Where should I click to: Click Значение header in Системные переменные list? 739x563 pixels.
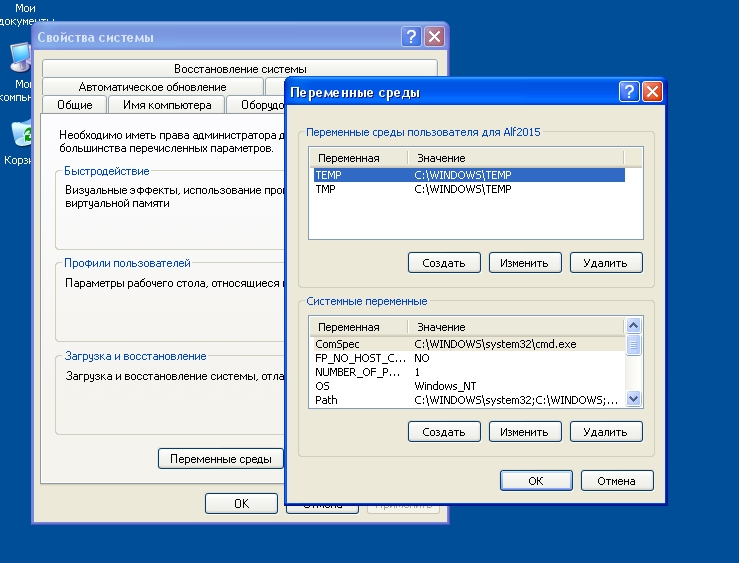point(515,327)
